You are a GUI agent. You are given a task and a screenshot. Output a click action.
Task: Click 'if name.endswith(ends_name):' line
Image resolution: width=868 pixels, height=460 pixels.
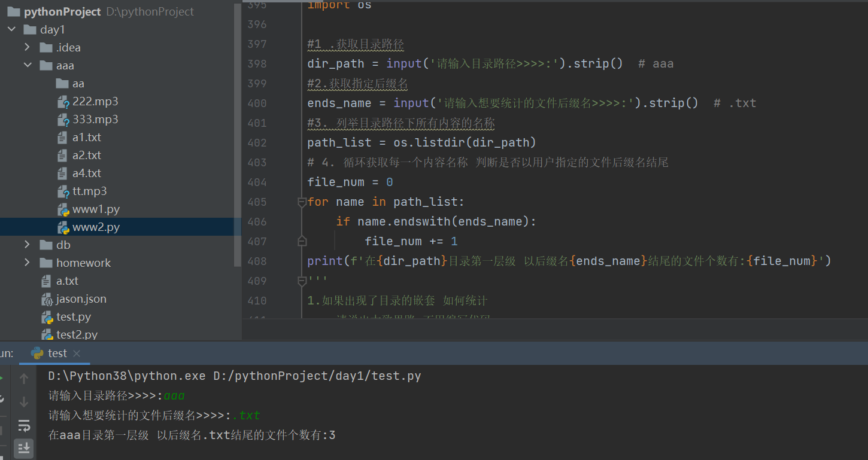point(436,222)
